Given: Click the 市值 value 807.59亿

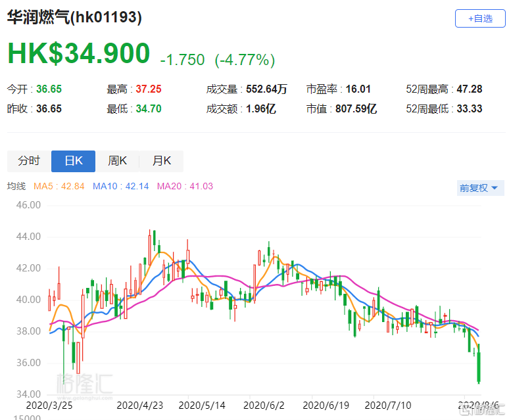Looking at the screenshot, I should click(x=356, y=108).
